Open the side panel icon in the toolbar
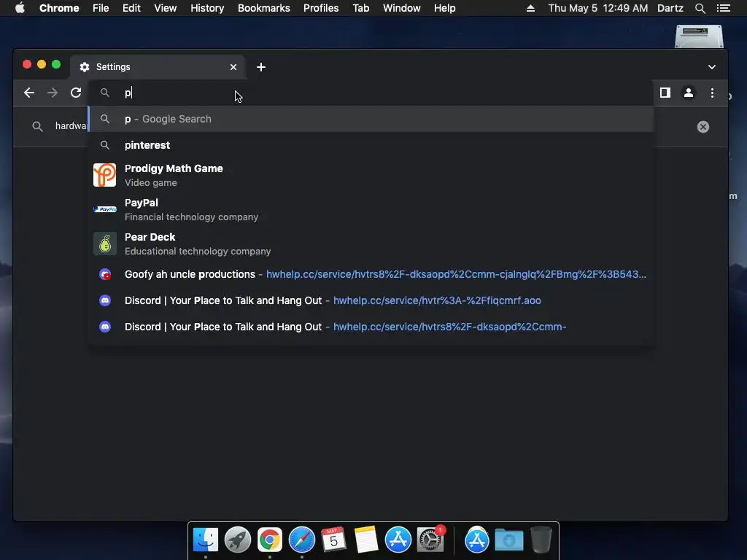Viewport: 747px width, 560px height. pos(665,93)
